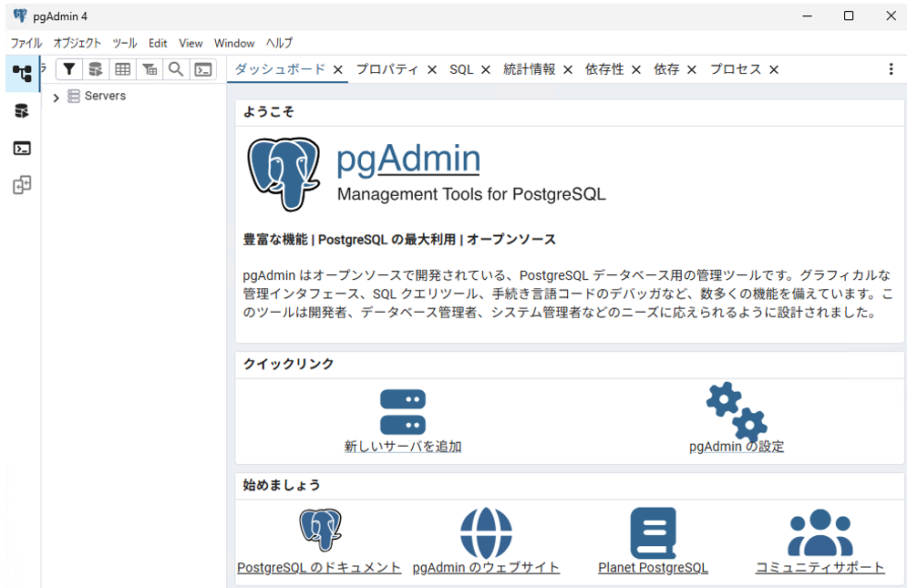The height and width of the screenshot is (588, 907).
Task: Click the pgAdmin elephant logo in title bar
Action: [x=20, y=15]
